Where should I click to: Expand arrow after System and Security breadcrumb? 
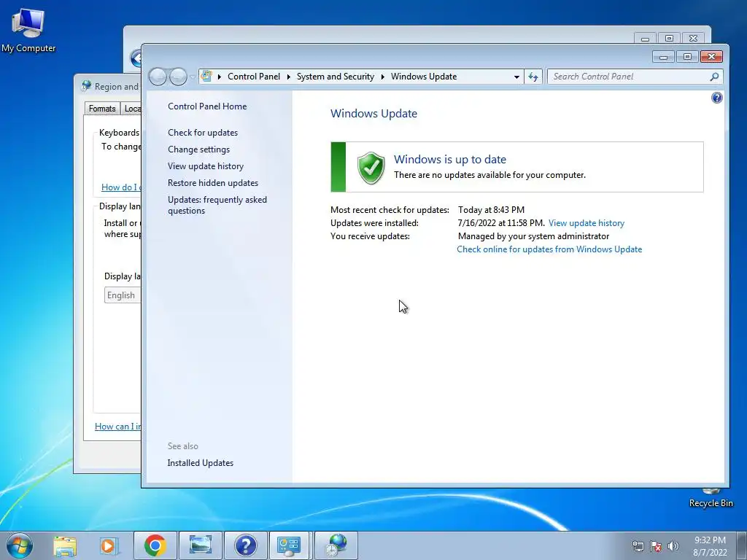(x=382, y=77)
